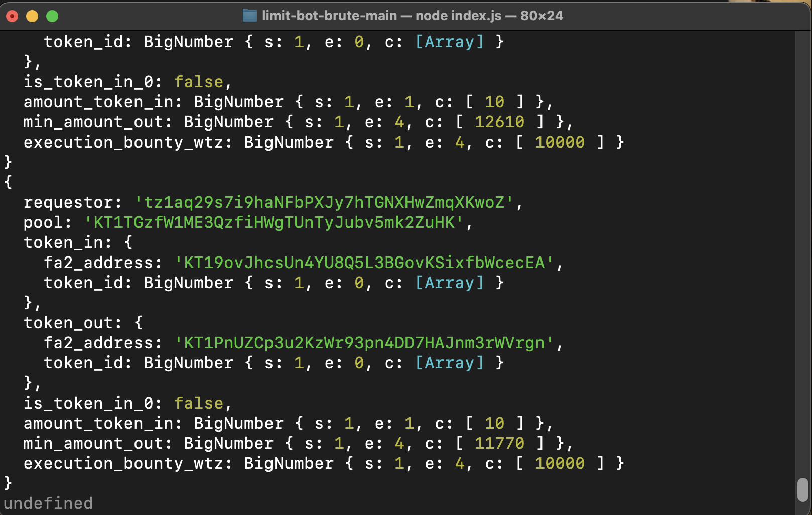This screenshot has height=515, width=812.
Task: Click the token_out key label
Action: point(68,323)
